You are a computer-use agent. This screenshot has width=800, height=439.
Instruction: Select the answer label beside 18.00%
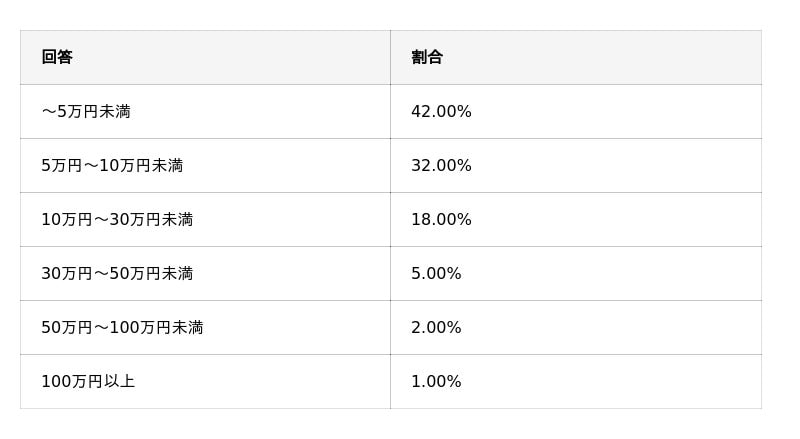(x=117, y=220)
